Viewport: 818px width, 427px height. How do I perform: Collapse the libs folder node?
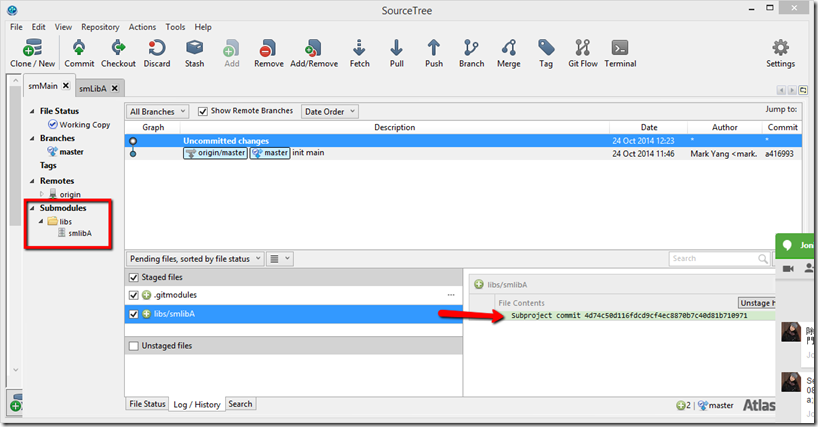[x=41, y=222]
